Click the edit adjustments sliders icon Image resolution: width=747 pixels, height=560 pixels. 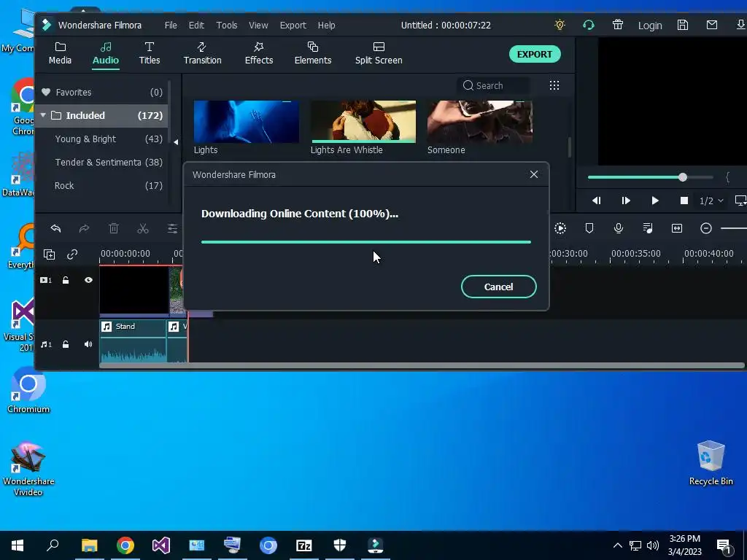172,228
